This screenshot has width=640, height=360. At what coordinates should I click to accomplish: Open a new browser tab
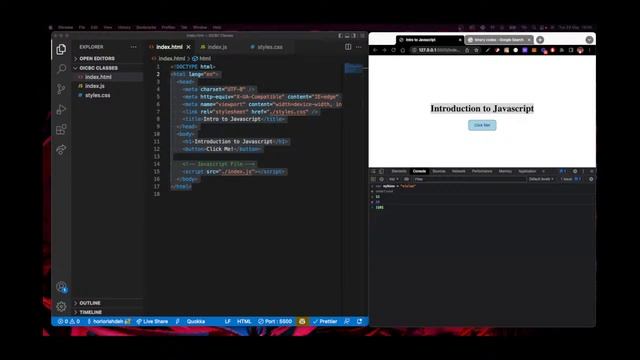pos(540,40)
